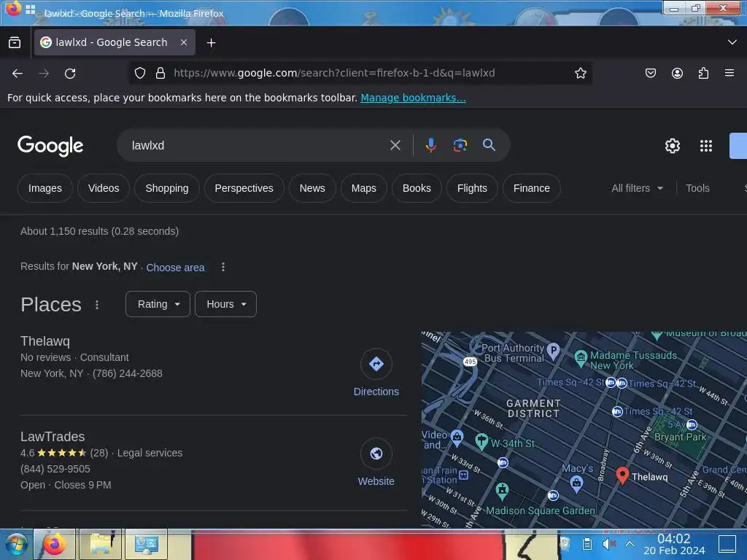Expand the All filters dropdown
This screenshot has width=747, height=560.
tap(637, 188)
